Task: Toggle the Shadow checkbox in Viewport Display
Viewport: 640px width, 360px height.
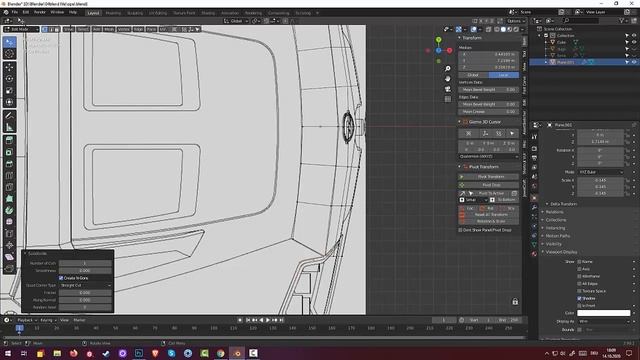Action: (x=579, y=298)
